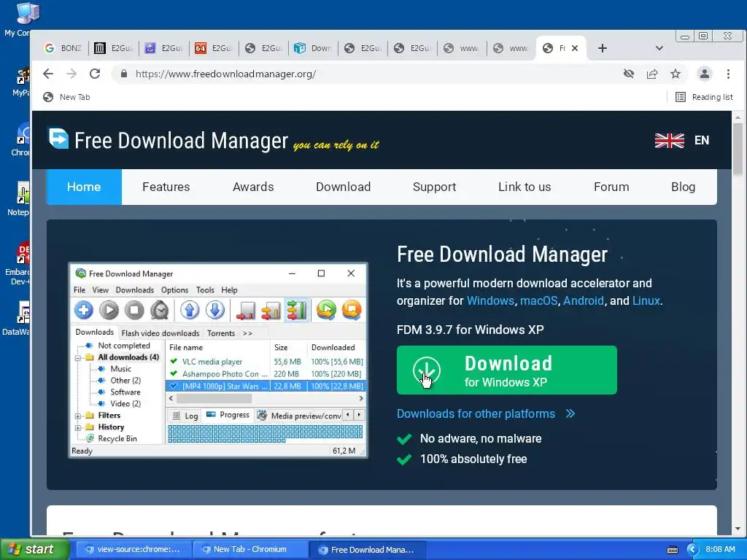
Task: Open the Download navigation item
Action: pos(343,187)
